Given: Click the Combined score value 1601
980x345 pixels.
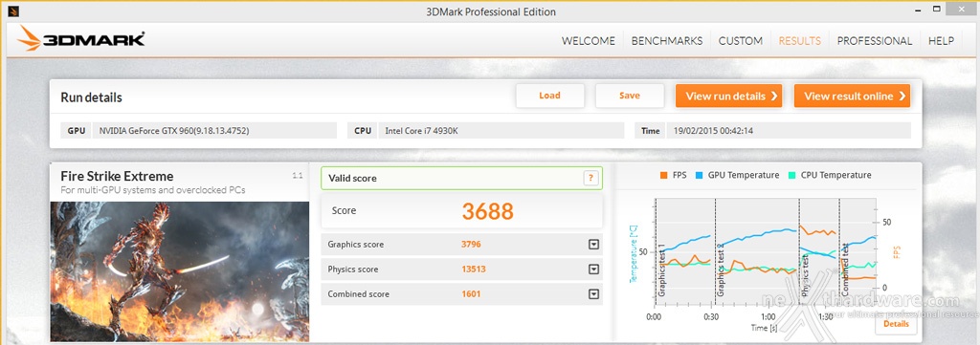Looking at the screenshot, I should [471, 294].
